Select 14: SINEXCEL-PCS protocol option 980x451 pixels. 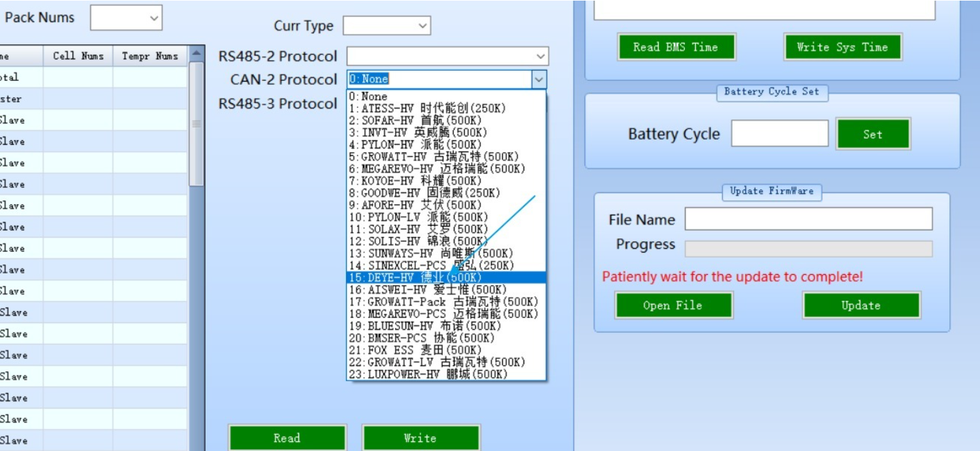(446, 266)
